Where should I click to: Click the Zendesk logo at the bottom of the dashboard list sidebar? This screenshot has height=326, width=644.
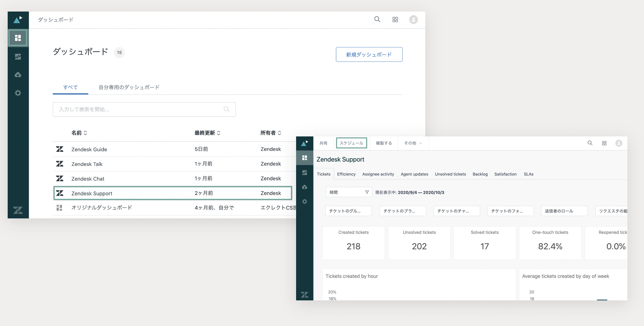pos(18,210)
